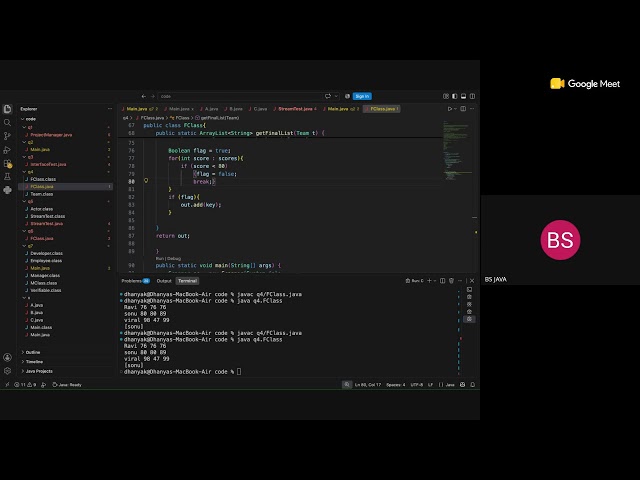640x480 pixels.
Task: Open notifications bell in status bar
Action: point(473,384)
